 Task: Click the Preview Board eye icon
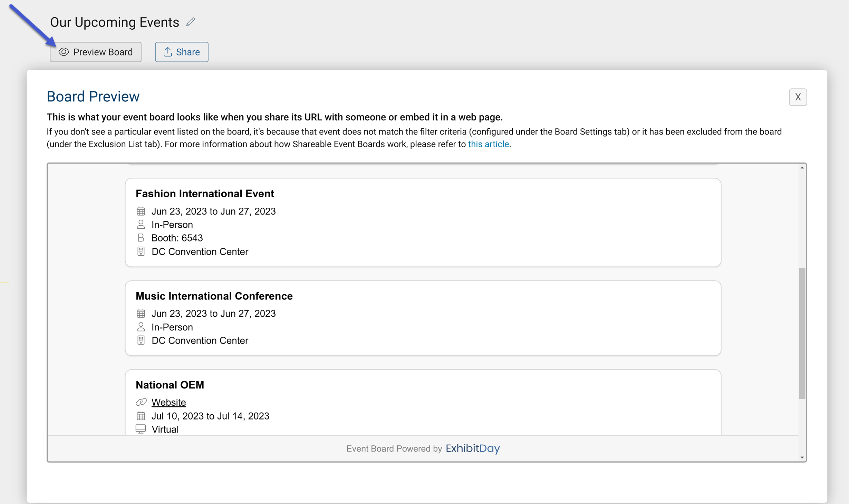tap(63, 52)
